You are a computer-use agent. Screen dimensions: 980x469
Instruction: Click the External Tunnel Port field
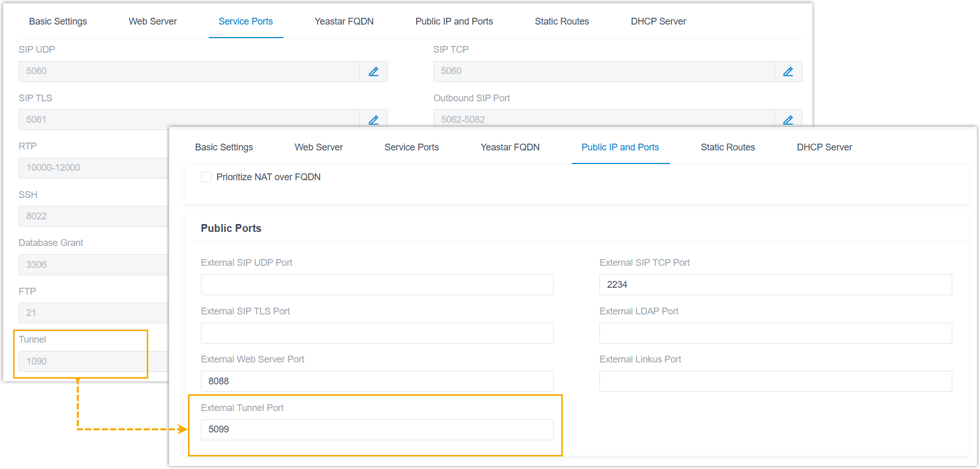tap(377, 429)
